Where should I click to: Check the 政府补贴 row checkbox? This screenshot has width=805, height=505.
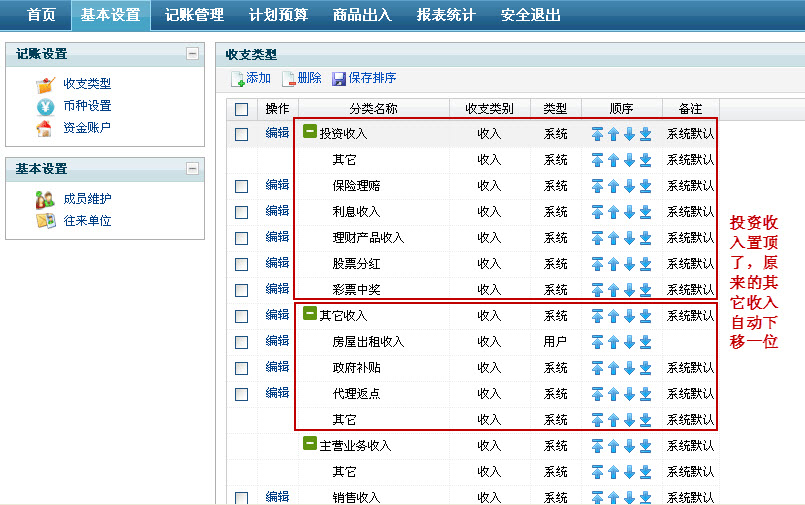click(x=241, y=368)
